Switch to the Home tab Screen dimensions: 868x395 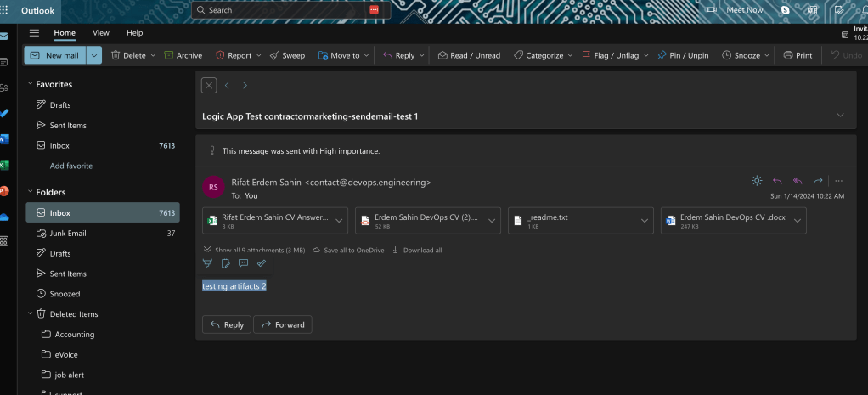(65, 32)
